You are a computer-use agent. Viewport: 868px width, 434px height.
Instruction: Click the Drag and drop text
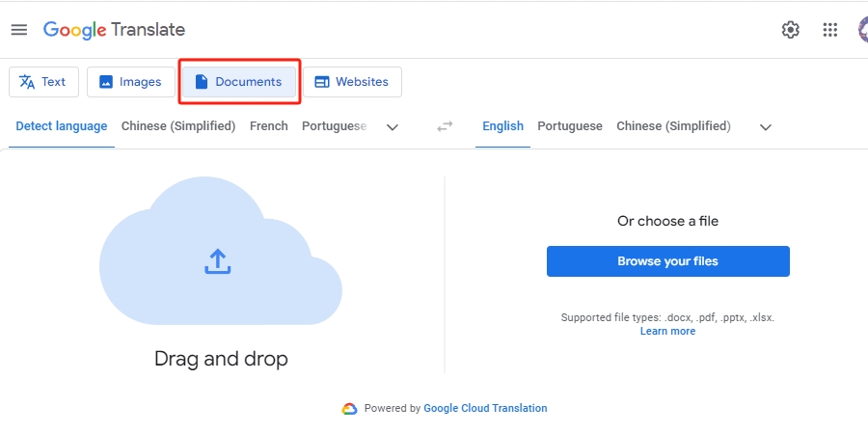coord(221,360)
